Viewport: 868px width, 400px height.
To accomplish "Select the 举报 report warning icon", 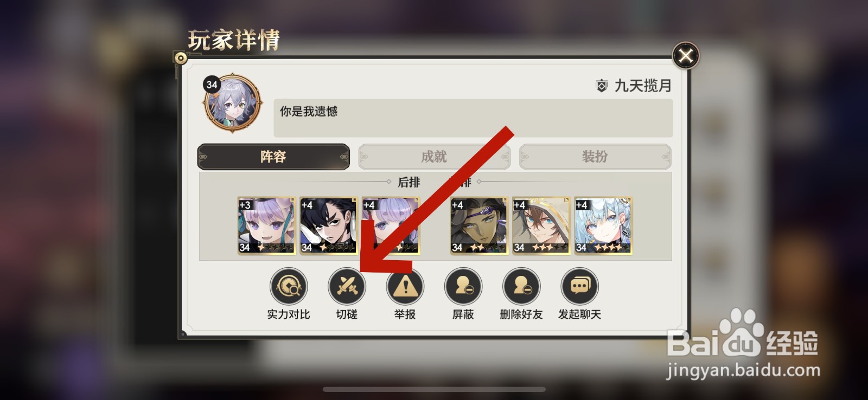I will coord(405,286).
